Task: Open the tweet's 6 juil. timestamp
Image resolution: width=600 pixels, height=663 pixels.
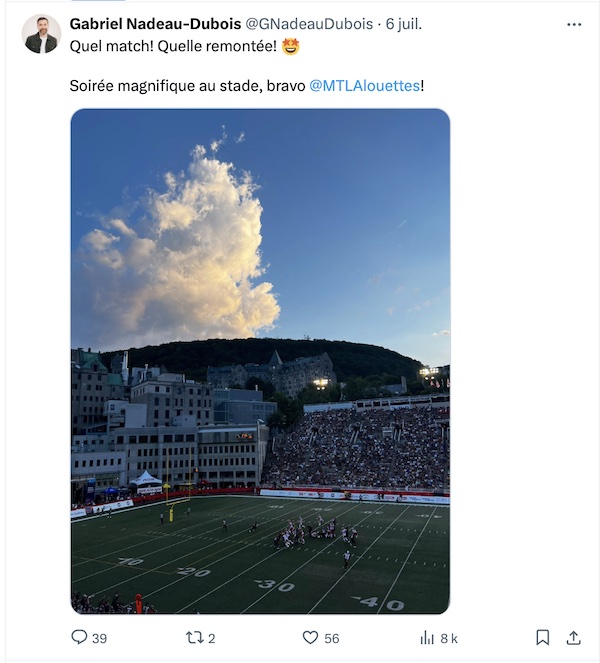Action: [x=404, y=24]
